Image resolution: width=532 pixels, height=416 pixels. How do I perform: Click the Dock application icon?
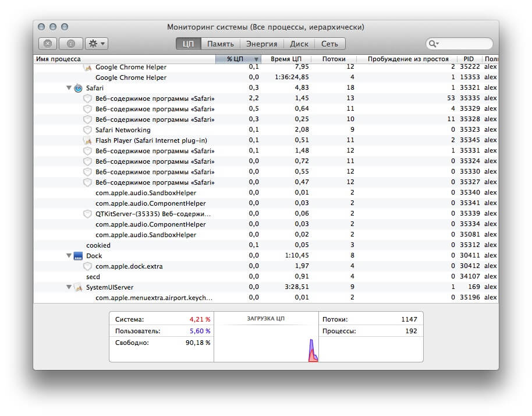click(x=79, y=256)
